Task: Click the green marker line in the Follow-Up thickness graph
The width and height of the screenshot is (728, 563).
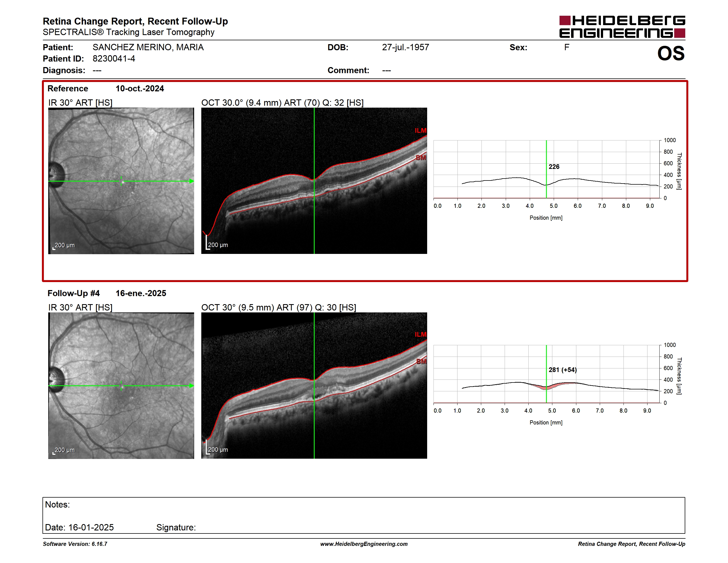Action: tap(546, 374)
